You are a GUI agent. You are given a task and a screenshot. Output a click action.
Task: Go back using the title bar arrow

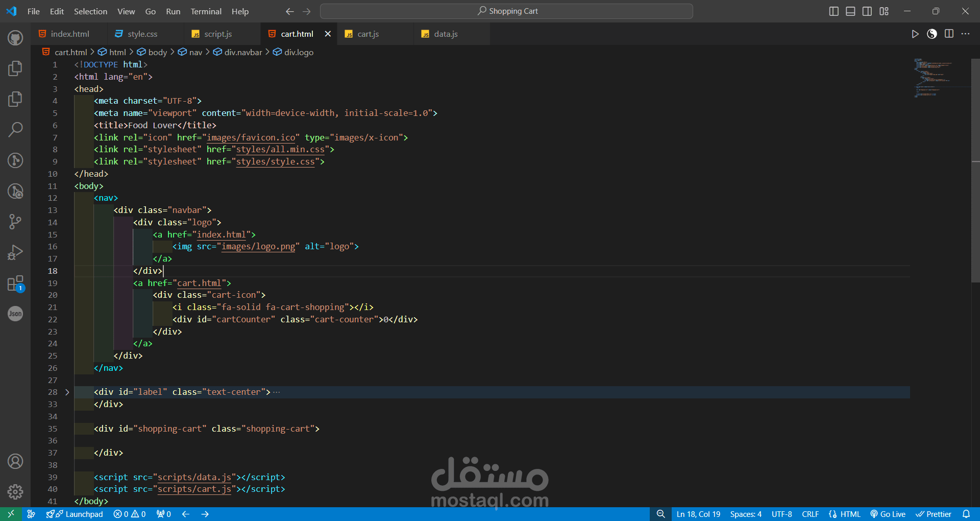pos(290,11)
